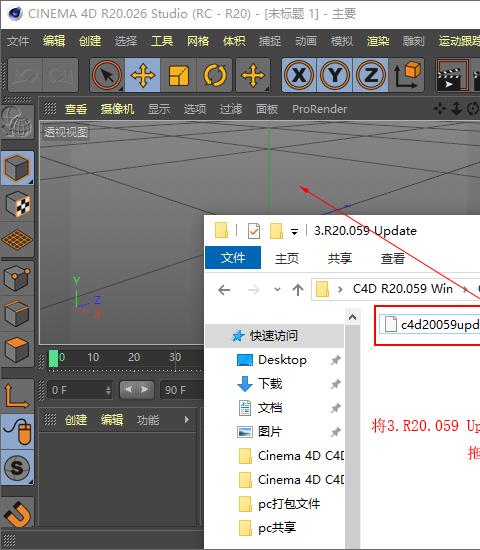This screenshot has height=550, width=480.
Task: Open 体积 menu
Action: (x=234, y=41)
